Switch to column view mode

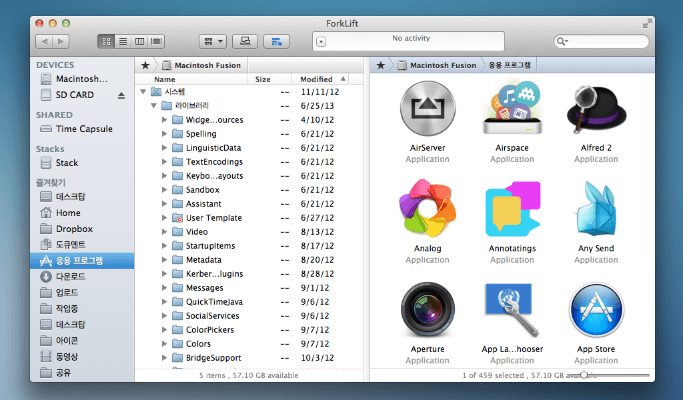(x=139, y=41)
